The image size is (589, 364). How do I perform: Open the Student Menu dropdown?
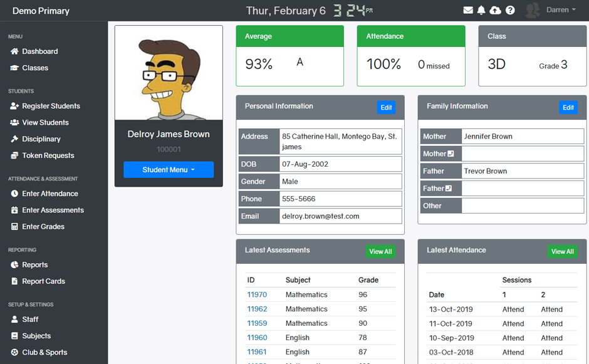click(169, 170)
